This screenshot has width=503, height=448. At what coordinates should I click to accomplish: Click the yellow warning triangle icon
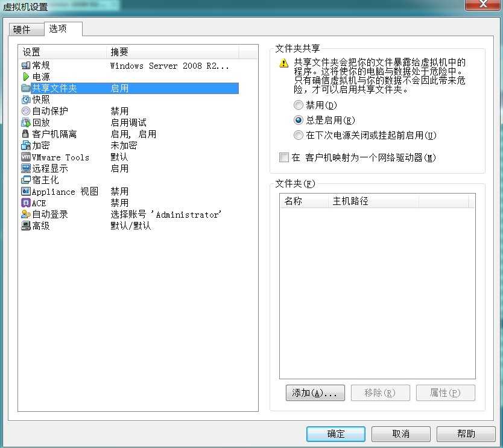coord(284,63)
